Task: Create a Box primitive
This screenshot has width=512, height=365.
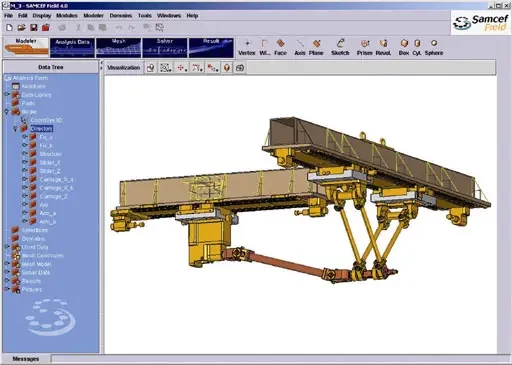Action: click(x=404, y=47)
